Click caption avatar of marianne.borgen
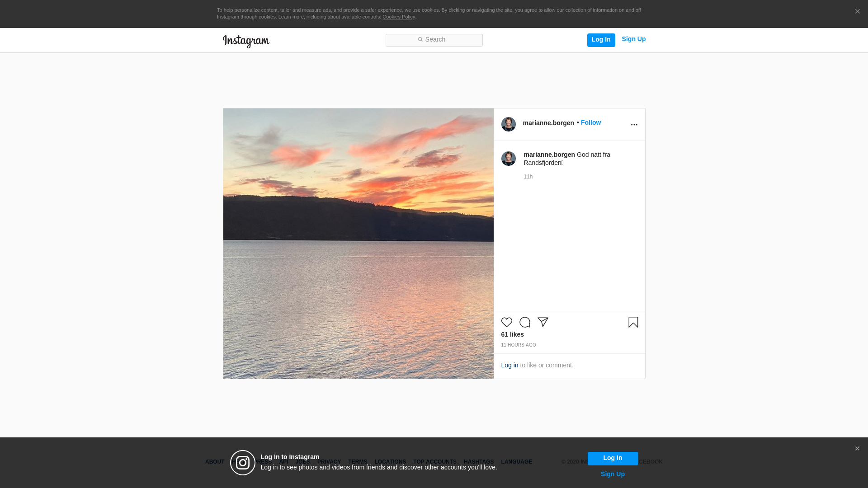868x488 pixels. pos(508,159)
